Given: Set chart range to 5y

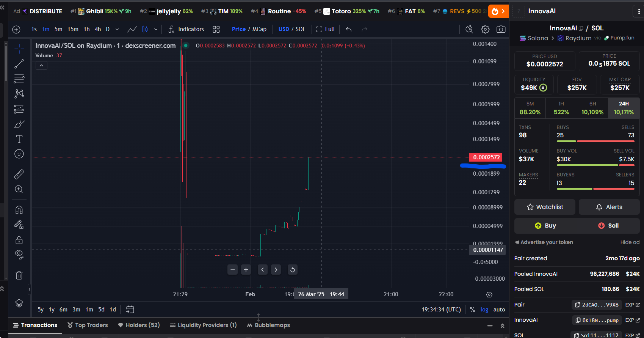Looking at the screenshot, I should (41, 310).
